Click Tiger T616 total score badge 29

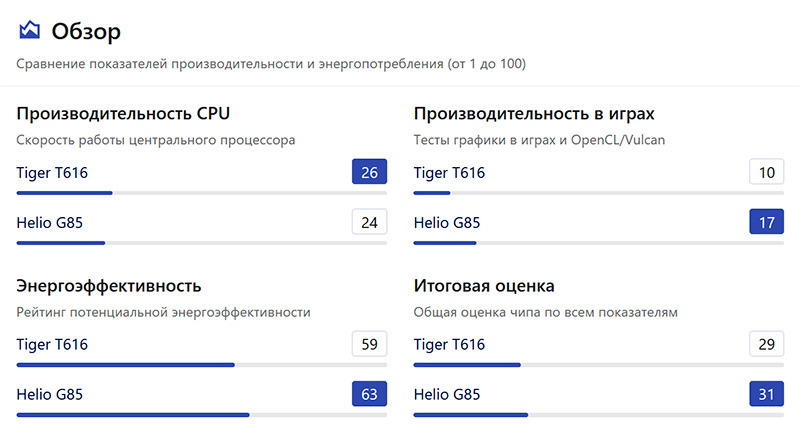click(x=767, y=345)
